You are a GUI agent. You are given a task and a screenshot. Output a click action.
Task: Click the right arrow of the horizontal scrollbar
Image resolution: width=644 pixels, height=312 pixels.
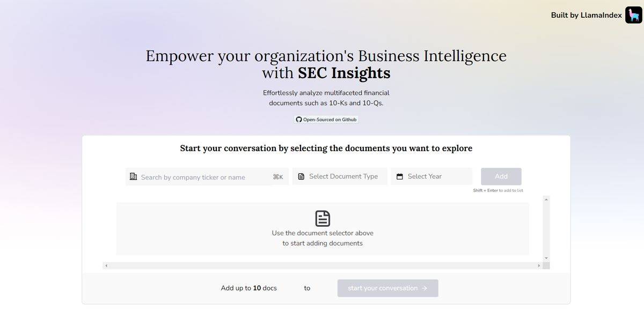coord(539,265)
